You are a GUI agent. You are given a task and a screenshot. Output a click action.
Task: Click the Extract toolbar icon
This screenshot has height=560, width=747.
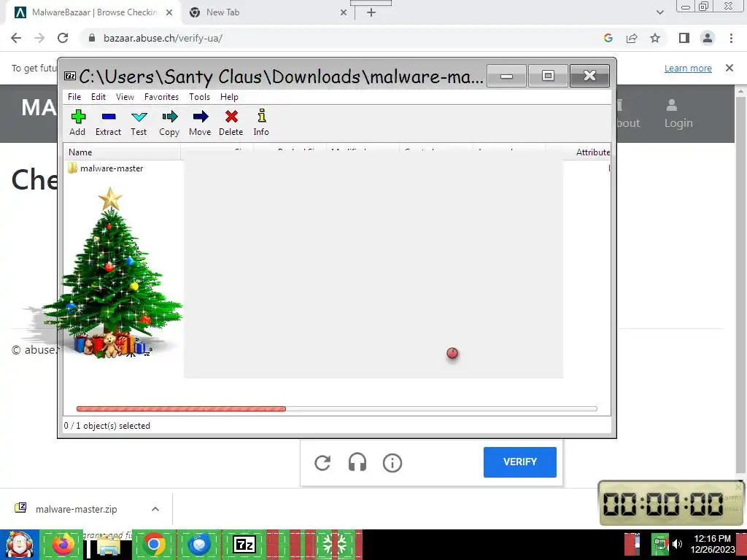pos(108,122)
